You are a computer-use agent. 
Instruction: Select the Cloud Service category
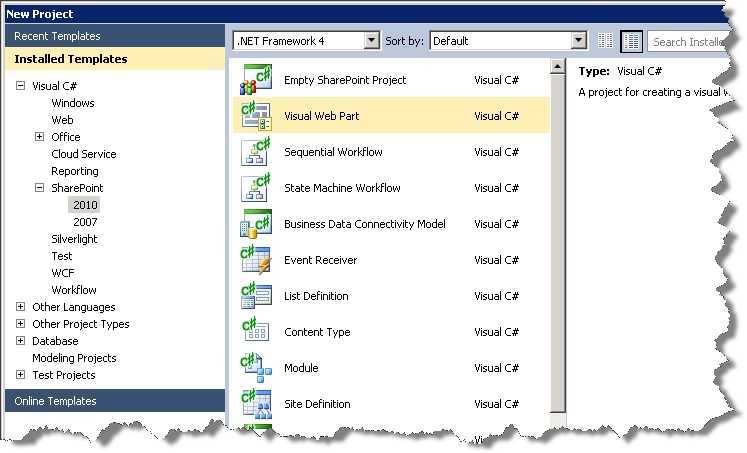point(84,154)
